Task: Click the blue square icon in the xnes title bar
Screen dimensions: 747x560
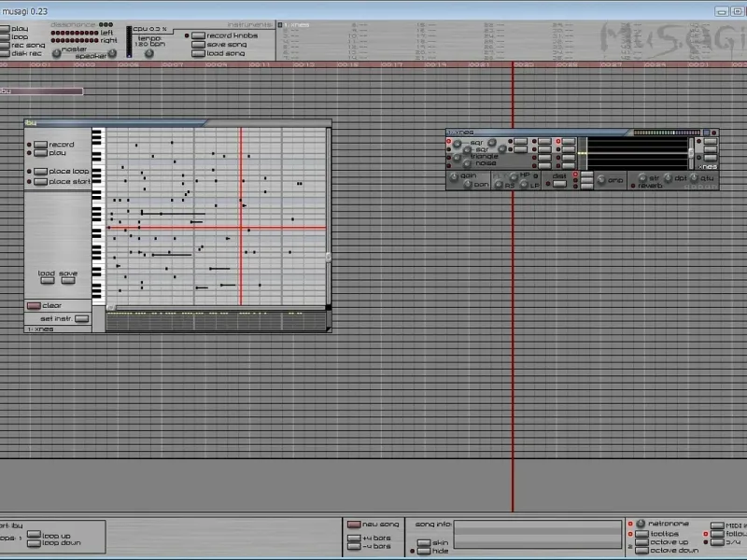Action: click(707, 133)
